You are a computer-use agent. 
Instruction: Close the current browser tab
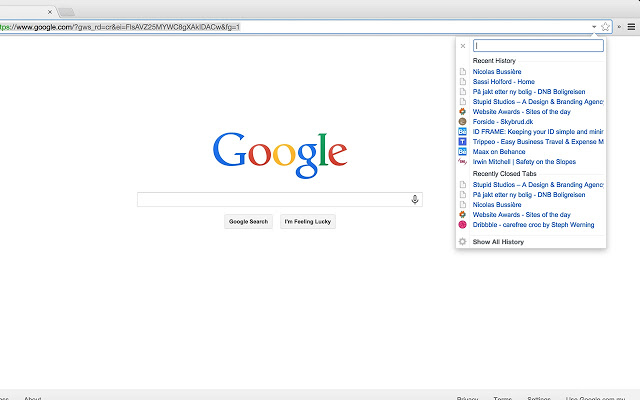pyautogui.click(x=50, y=12)
